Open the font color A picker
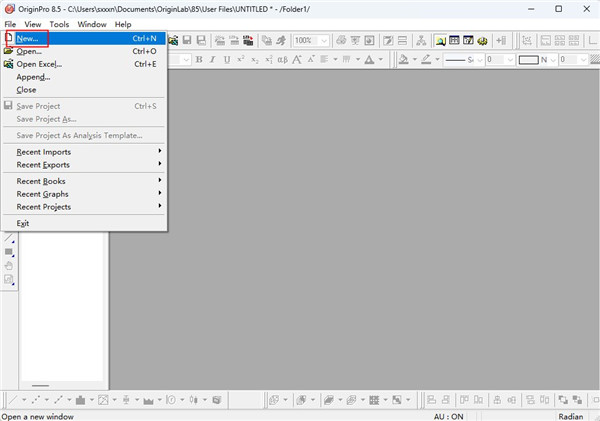600x421 pixels. [x=370, y=59]
